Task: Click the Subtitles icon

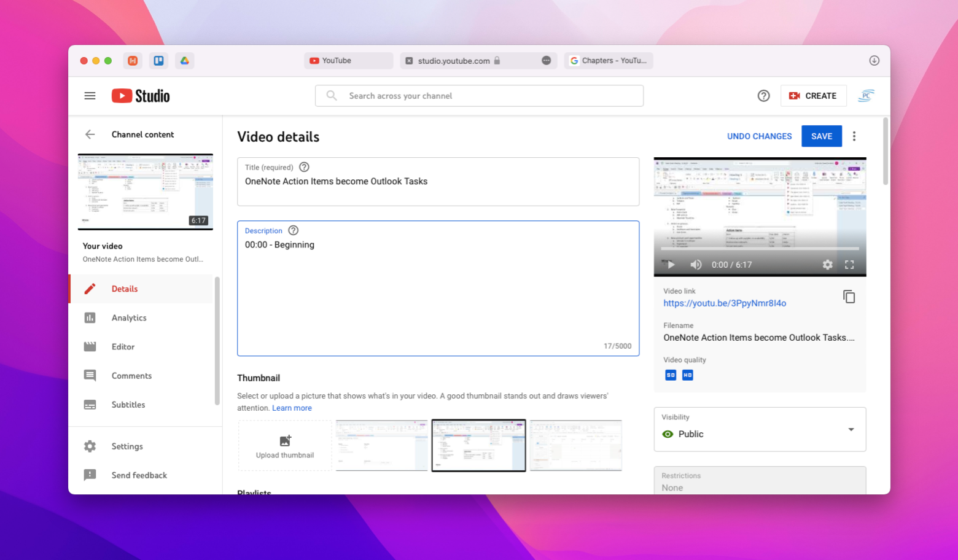Action: click(90, 404)
